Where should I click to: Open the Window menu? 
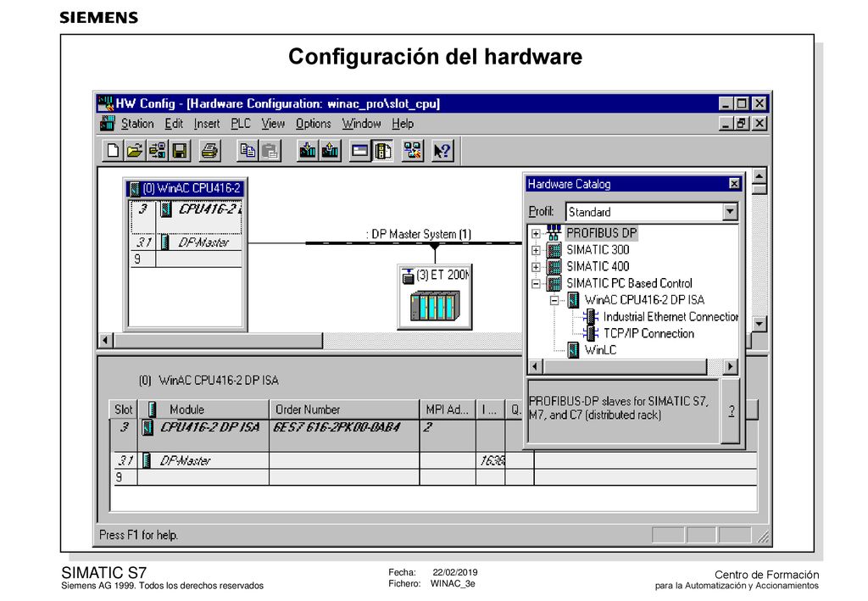(361, 124)
